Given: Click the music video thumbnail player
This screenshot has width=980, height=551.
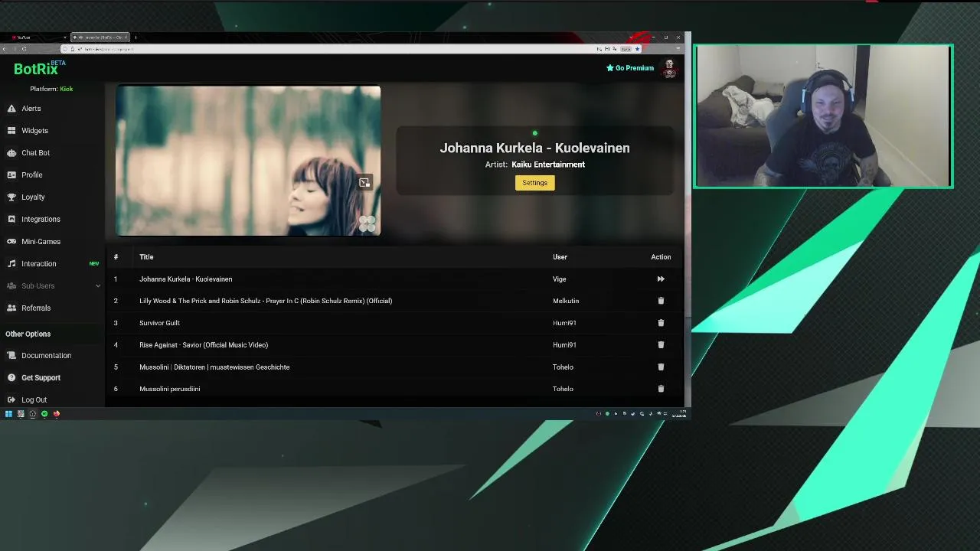Looking at the screenshot, I should coord(248,161).
